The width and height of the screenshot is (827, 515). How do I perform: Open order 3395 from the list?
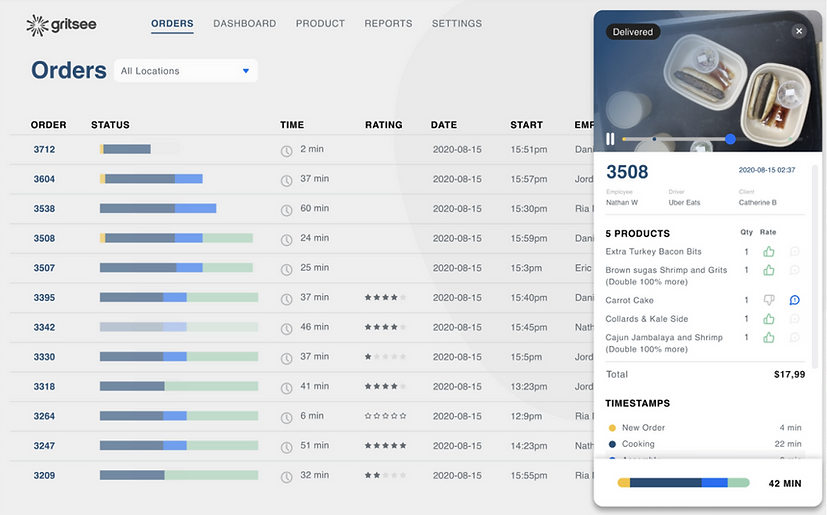(44, 298)
